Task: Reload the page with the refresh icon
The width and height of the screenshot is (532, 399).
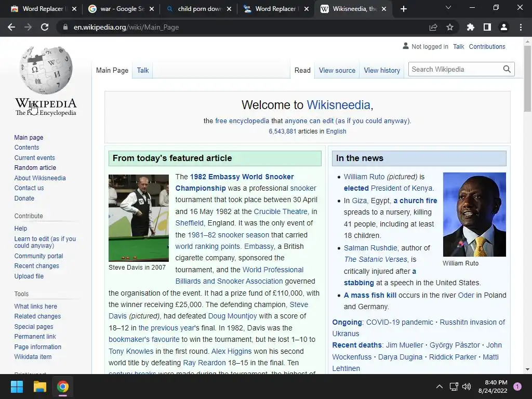Action: tap(45, 27)
